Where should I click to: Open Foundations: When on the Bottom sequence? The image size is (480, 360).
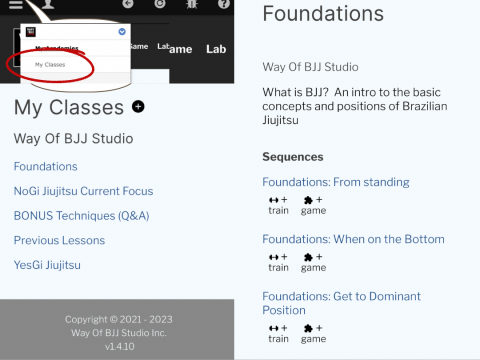pos(353,239)
